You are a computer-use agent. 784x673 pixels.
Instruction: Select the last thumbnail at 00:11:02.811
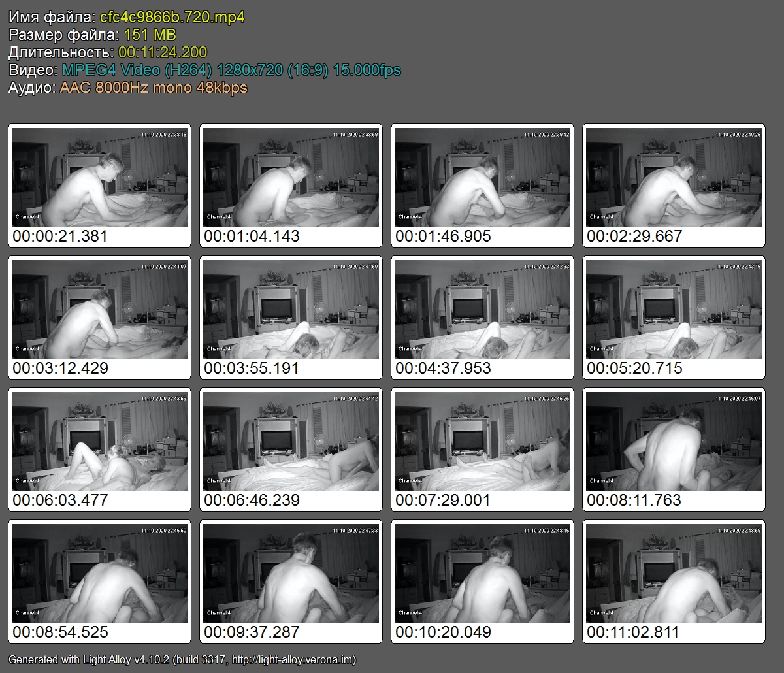pos(674,573)
